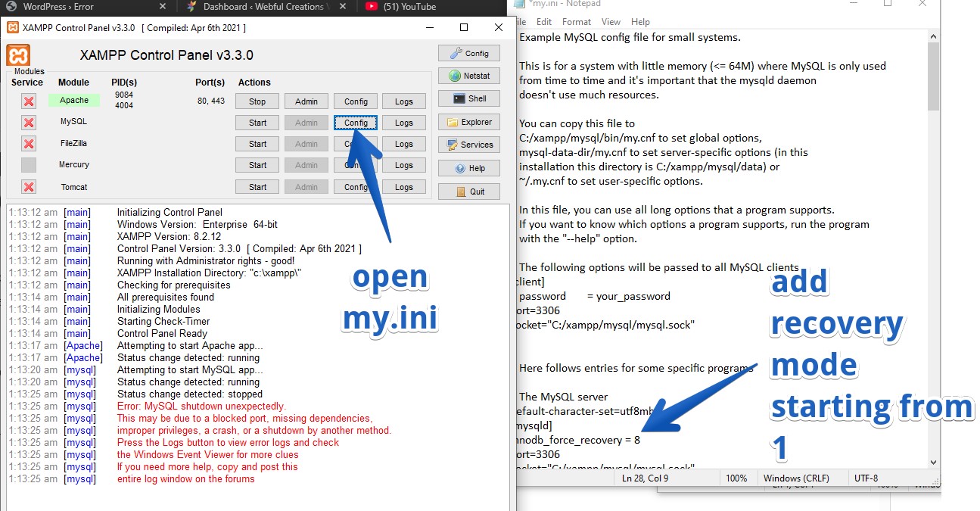The height and width of the screenshot is (511, 980).
Task: Start the MySQL module
Action: [x=257, y=123]
